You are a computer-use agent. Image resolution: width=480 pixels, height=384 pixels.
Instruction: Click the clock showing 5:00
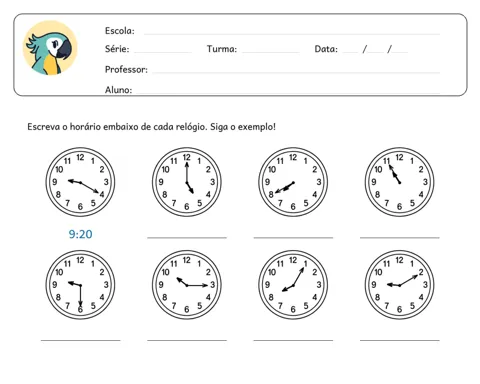(x=187, y=182)
